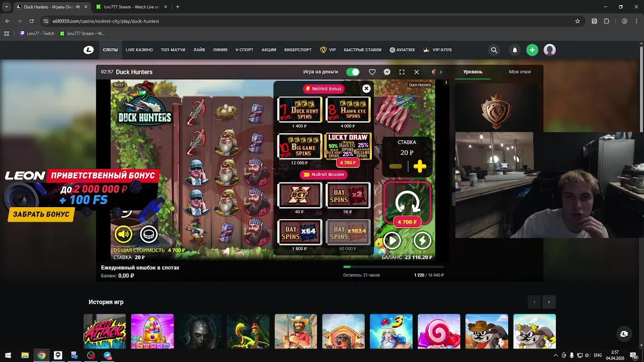Open a new browser tab
This screenshot has height=362, width=644.
click(x=178, y=7)
